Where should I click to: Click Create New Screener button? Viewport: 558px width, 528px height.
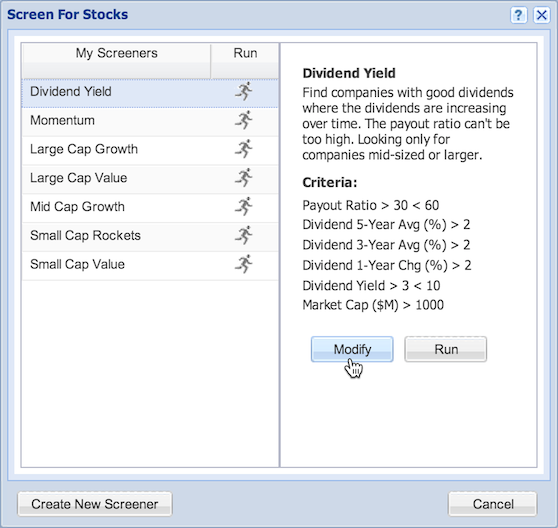click(x=95, y=504)
